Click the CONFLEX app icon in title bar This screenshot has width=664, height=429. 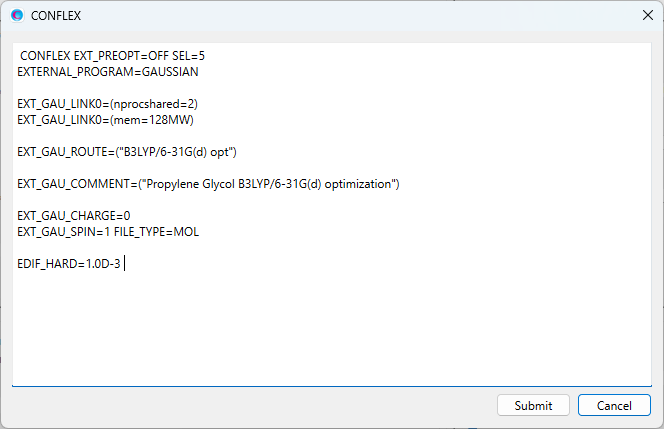click(16, 16)
